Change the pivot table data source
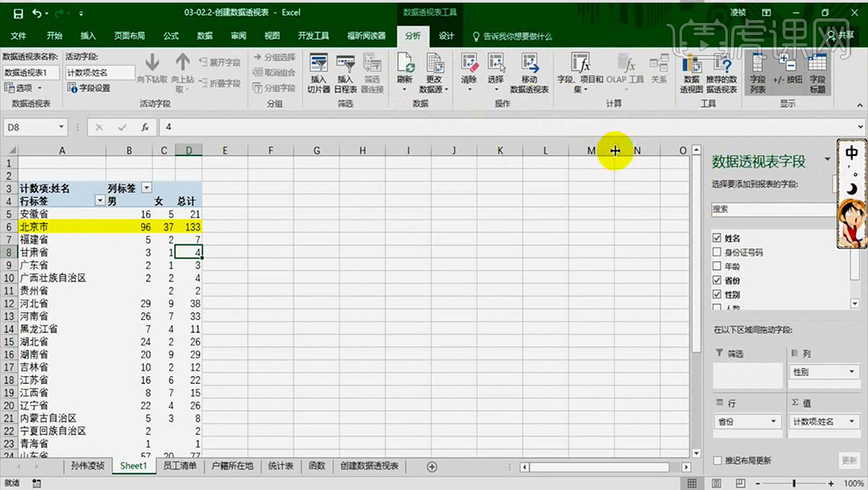This screenshot has height=490, width=868. click(434, 73)
